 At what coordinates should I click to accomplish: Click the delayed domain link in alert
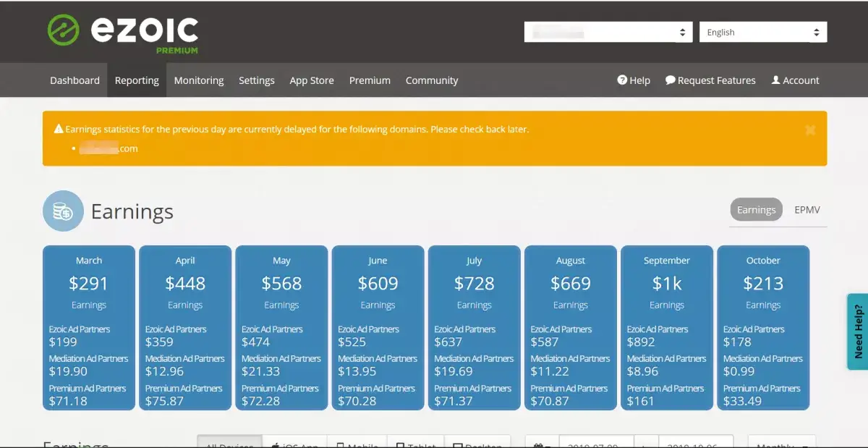109,148
